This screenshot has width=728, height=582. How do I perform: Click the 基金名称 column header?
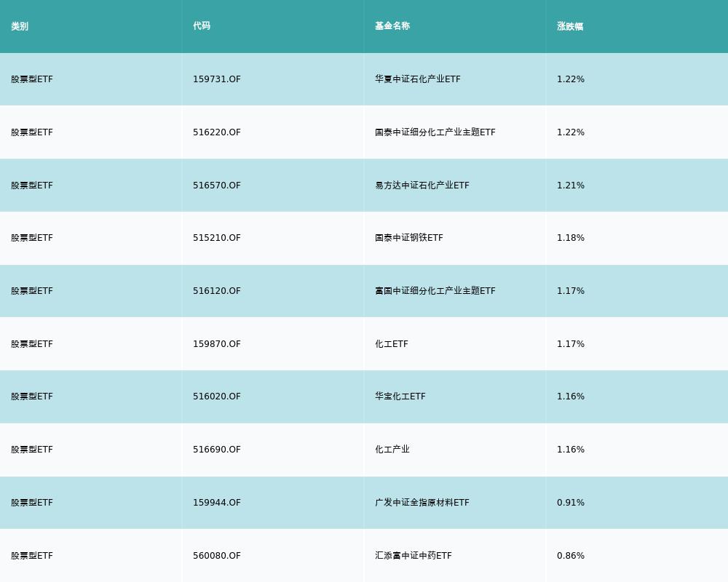point(392,26)
